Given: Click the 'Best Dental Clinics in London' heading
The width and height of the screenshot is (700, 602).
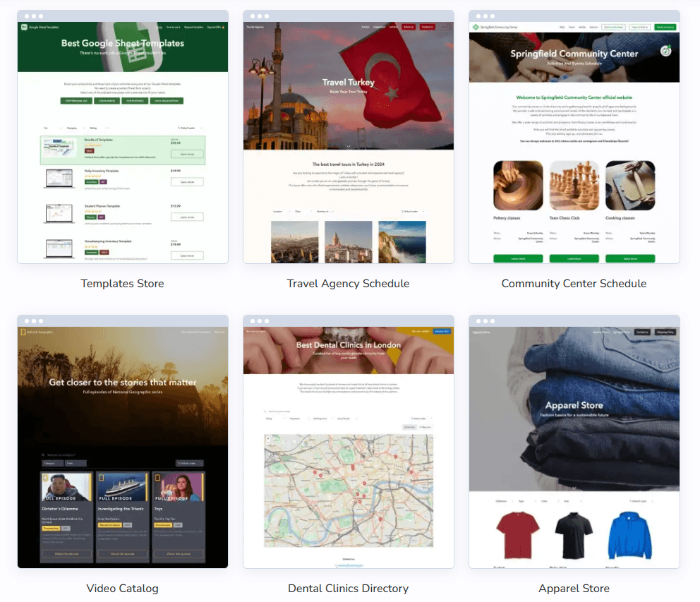Looking at the screenshot, I should [348, 345].
